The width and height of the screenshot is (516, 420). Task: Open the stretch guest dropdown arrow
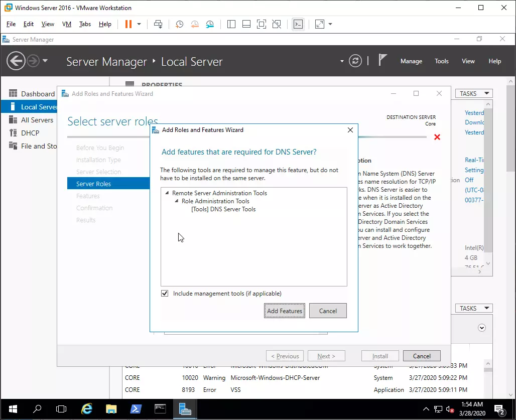coord(330,24)
